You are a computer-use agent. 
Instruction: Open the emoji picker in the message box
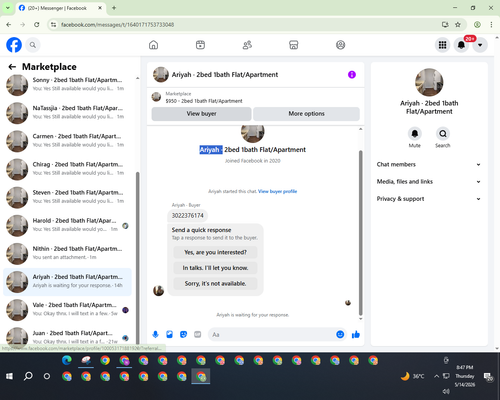[x=340, y=334]
